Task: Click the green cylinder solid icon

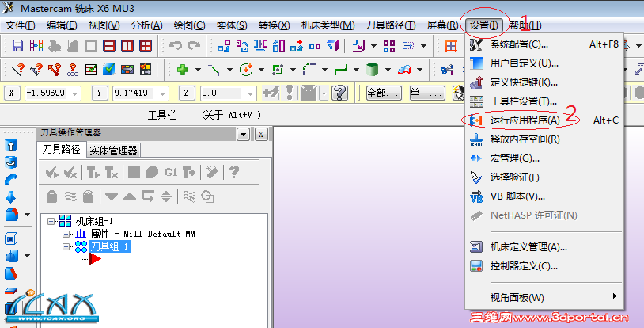Action: point(372,70)
